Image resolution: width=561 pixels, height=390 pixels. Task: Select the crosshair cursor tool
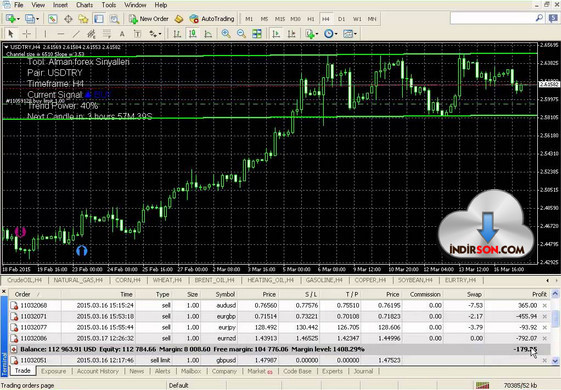point(26,34)
